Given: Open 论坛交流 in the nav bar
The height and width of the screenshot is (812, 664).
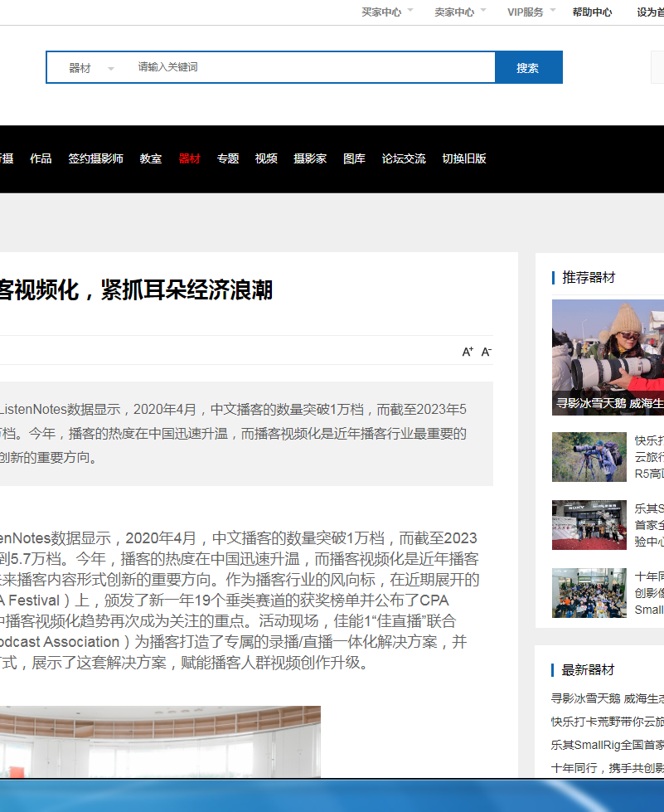Looking at the screenshot, I should coord(404,158).
